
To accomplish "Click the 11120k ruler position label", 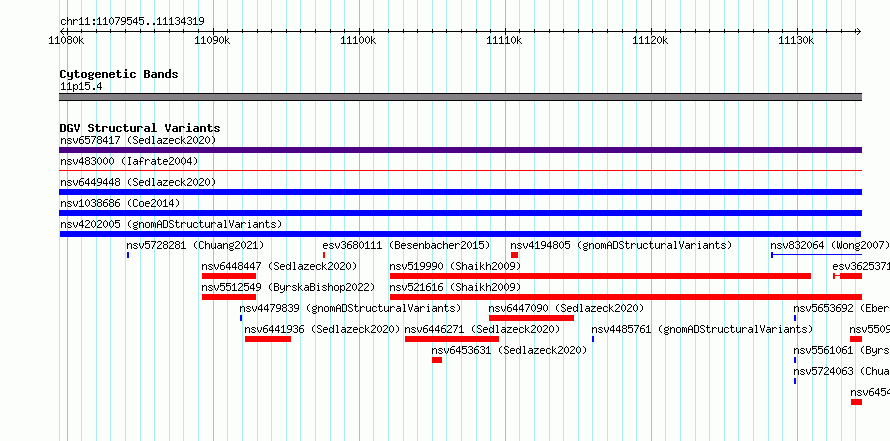I will click(650, 41).
